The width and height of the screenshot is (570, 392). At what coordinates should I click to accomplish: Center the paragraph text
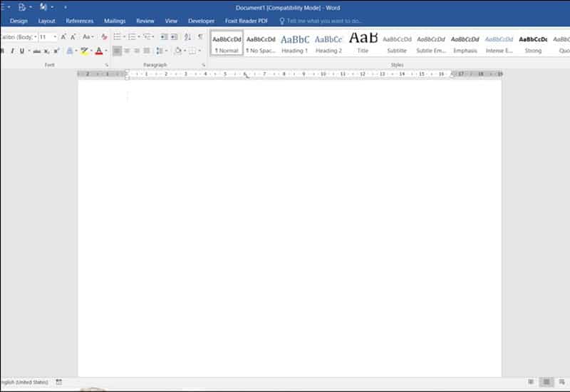[127, 51]
